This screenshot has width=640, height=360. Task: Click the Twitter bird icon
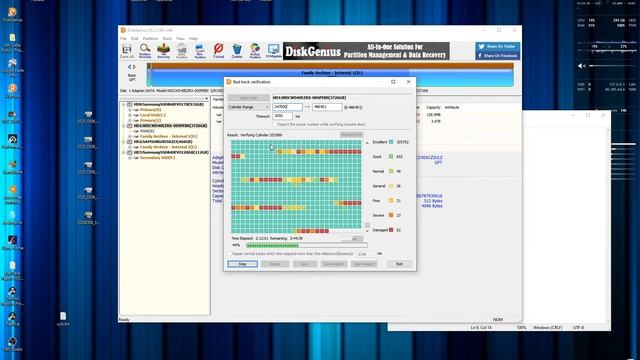pyautogui.click(x=482, y=47)
